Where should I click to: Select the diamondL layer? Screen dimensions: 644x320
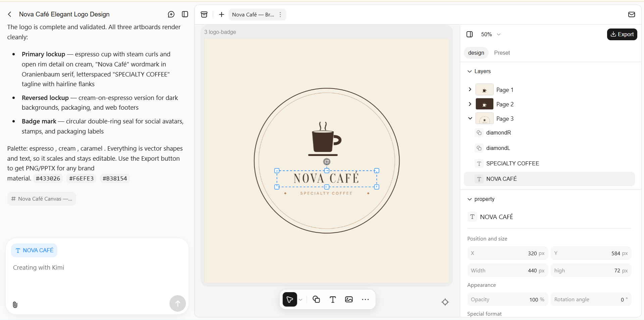pyautogui.click(x=549, y=148)
